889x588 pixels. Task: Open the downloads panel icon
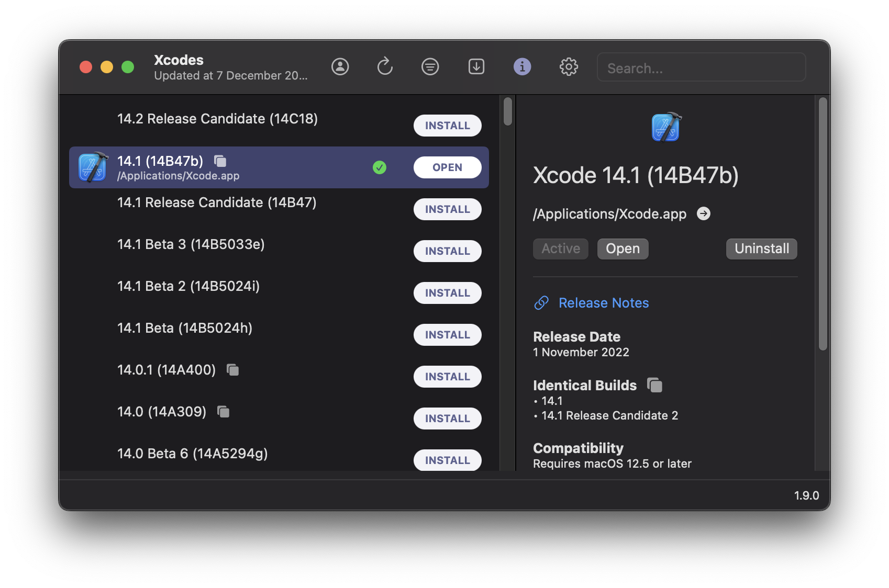[x=476, y=66]
